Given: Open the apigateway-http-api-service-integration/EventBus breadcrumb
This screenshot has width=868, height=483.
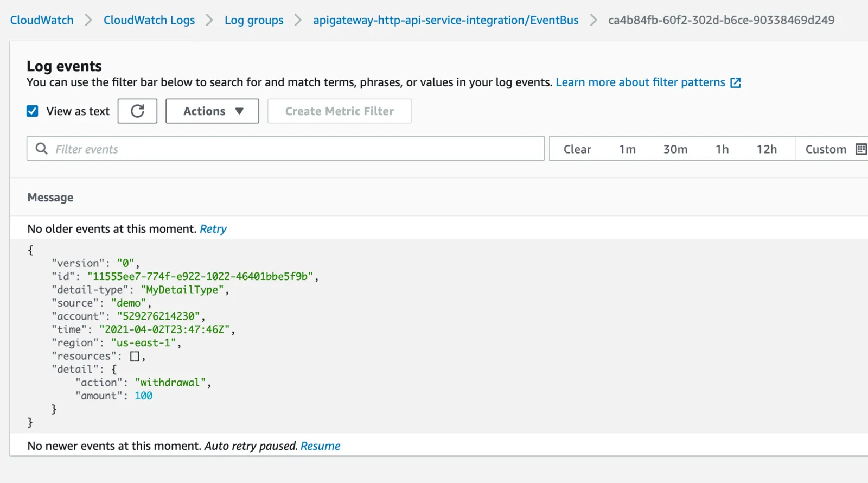Looking at the screenshot, I should pyautogui.click(x=445, y=20).
